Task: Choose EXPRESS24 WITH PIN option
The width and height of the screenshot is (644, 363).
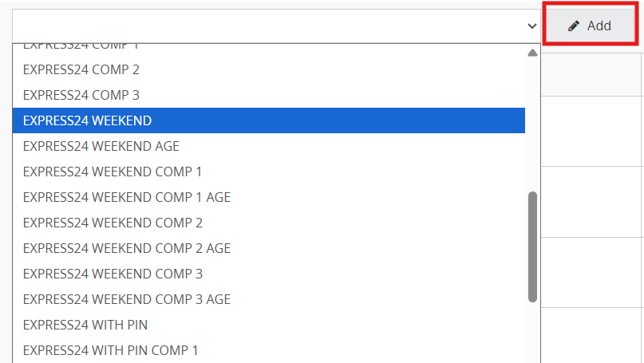Action: pyautogui.click(x=85, y=325)
